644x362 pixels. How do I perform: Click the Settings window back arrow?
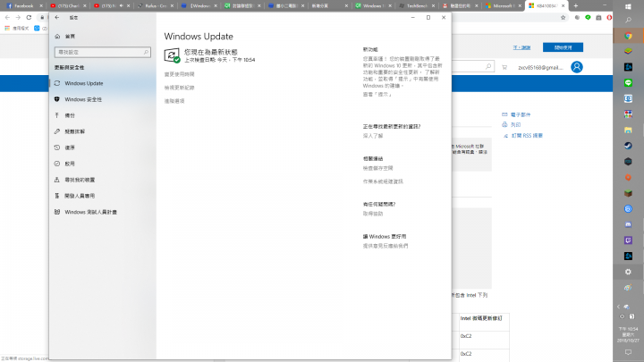point(57,17)
